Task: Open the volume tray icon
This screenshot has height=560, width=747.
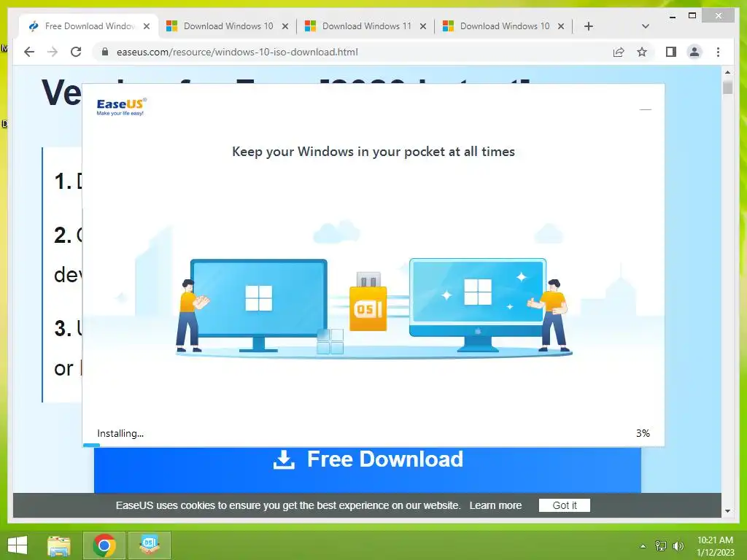Action: click(x=678, y=546)
